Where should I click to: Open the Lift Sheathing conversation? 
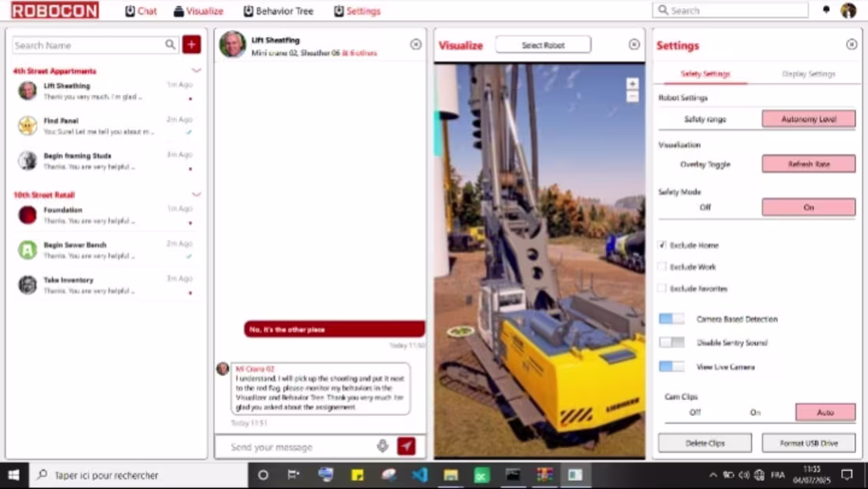(105, 91)
